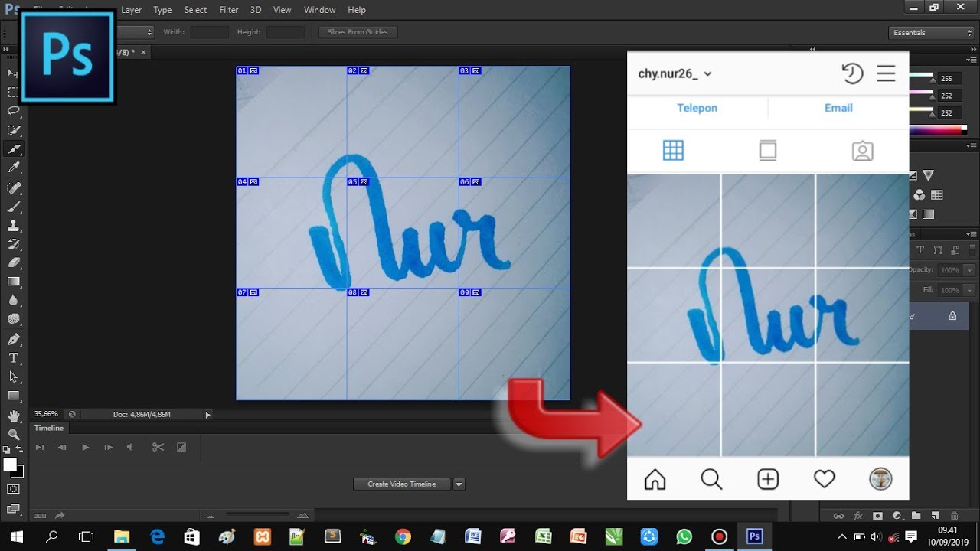
Task: Swap foreground and background colors
Action: (19, 449)
